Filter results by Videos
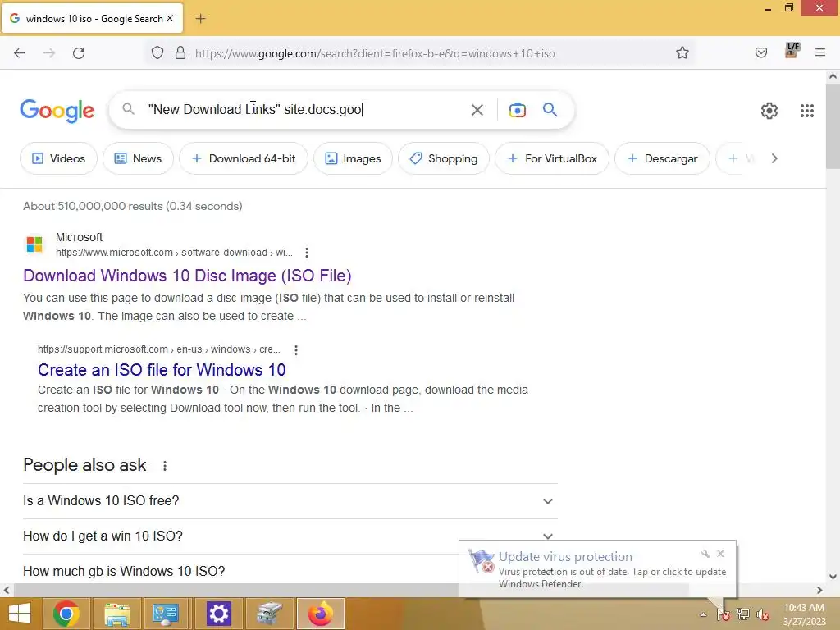840x630 pixels. [x=58, y=158]
